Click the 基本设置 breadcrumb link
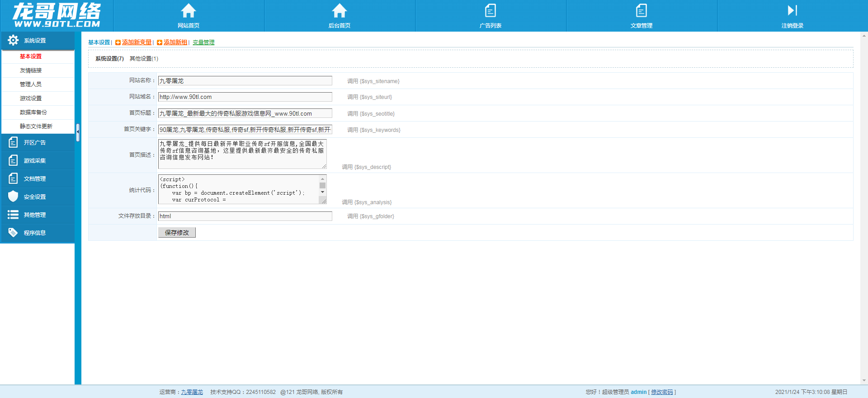 (x=99, y=42)
